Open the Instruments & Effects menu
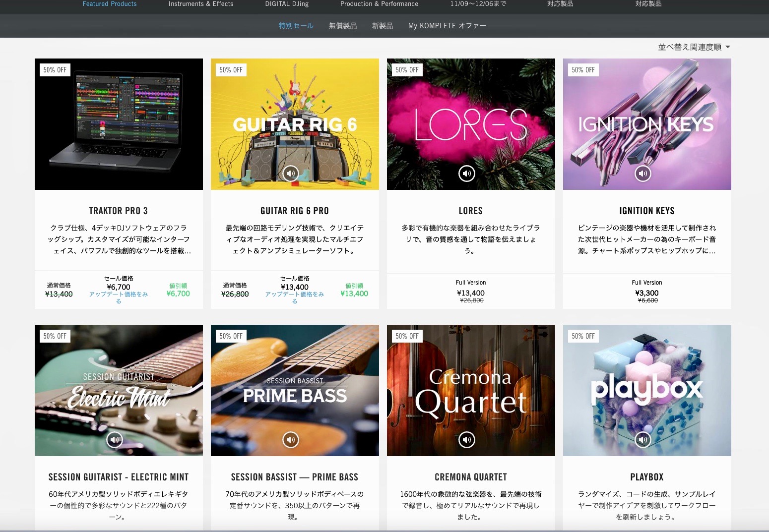 201,4
